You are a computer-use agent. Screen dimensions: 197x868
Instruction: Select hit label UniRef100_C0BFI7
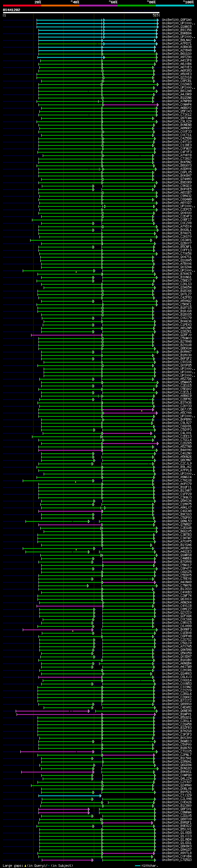point(177,220)
